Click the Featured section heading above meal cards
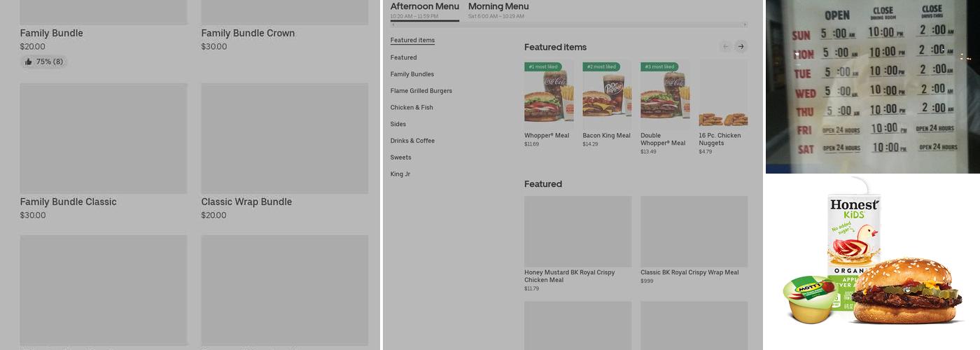The height and width of the screenshot is (350, 980). tap(543, 184)
